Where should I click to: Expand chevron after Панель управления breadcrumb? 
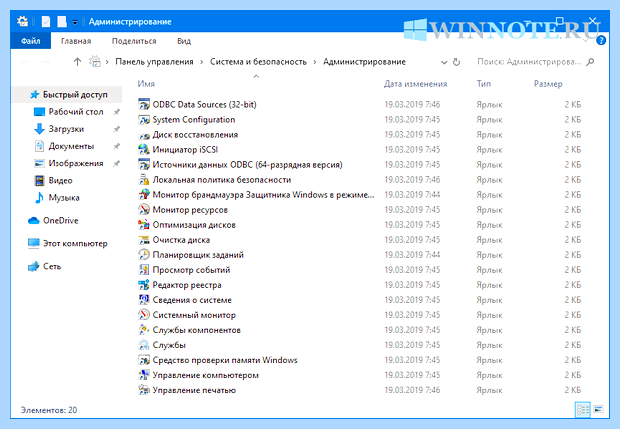[x=202, y=62]
